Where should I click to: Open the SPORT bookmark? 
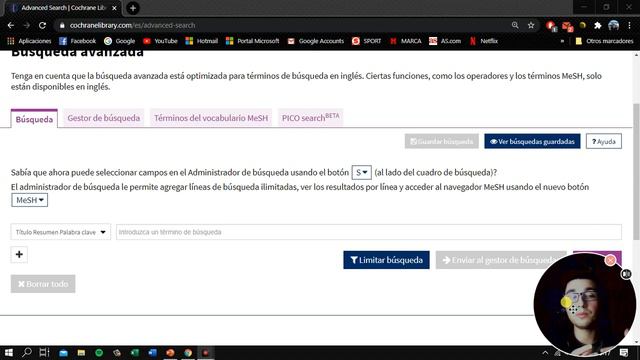[367, 41]
